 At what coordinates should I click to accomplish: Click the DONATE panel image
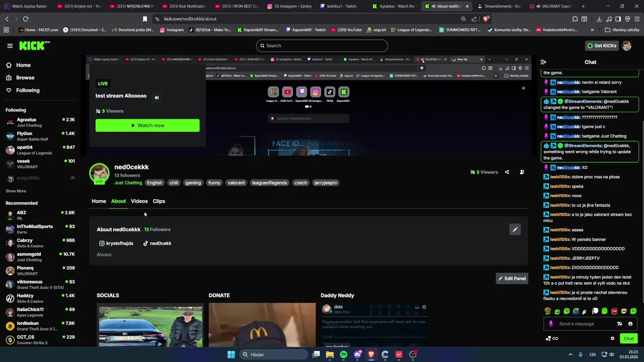pyautogui.click(x=262, y=325)
